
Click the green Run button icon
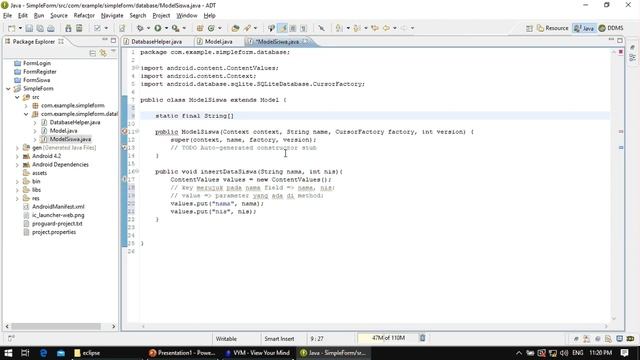158,28
